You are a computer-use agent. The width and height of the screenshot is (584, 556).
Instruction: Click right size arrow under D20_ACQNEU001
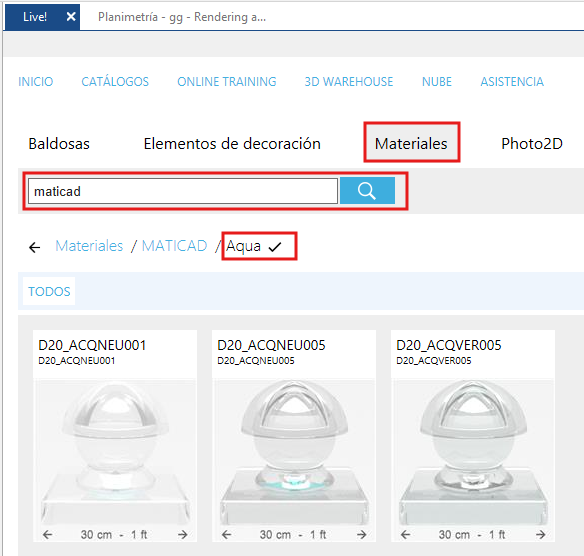[x=182, y=535]
